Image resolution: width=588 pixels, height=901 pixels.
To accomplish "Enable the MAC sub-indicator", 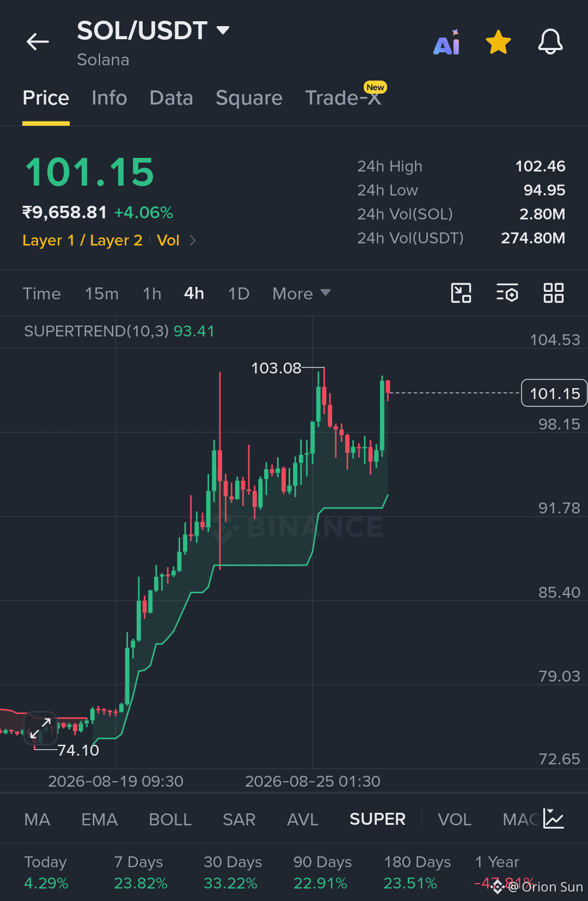I will tap(521, 819).
